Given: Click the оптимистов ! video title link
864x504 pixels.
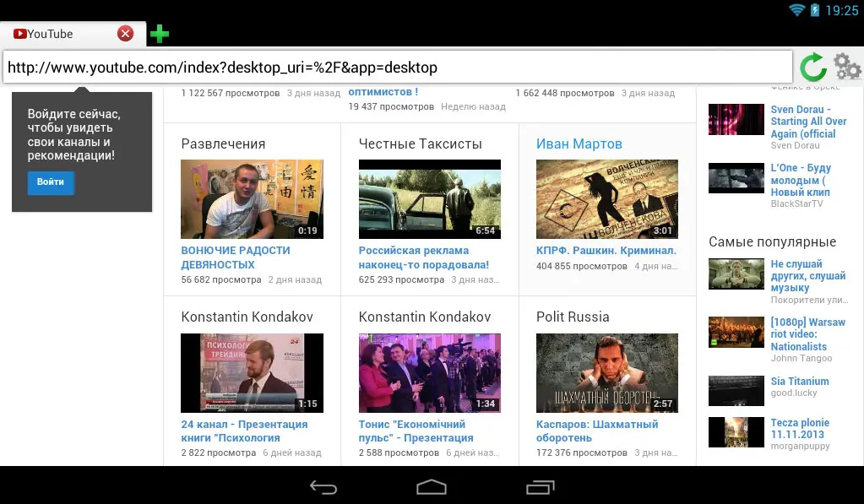Looking at the screenshot, I should [383, 92].
